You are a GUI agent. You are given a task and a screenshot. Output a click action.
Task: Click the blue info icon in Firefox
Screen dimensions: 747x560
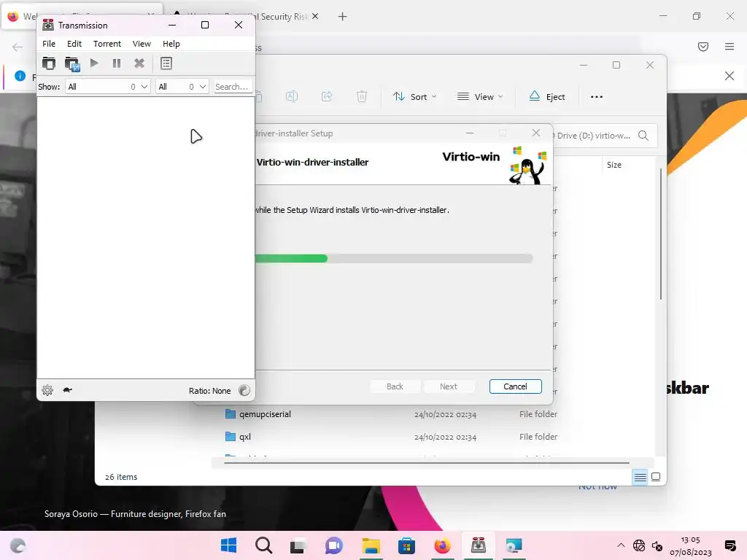[20, 76]
